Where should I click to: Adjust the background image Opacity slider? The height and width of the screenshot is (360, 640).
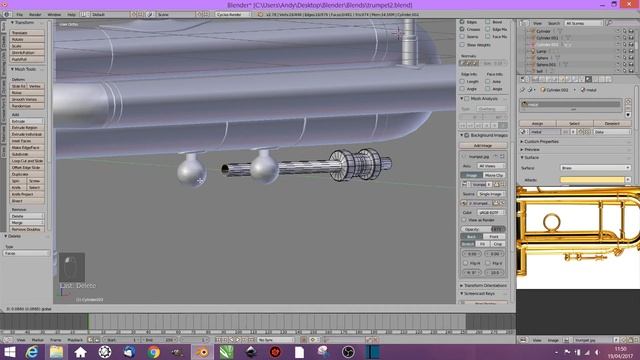tap(483, 229)
